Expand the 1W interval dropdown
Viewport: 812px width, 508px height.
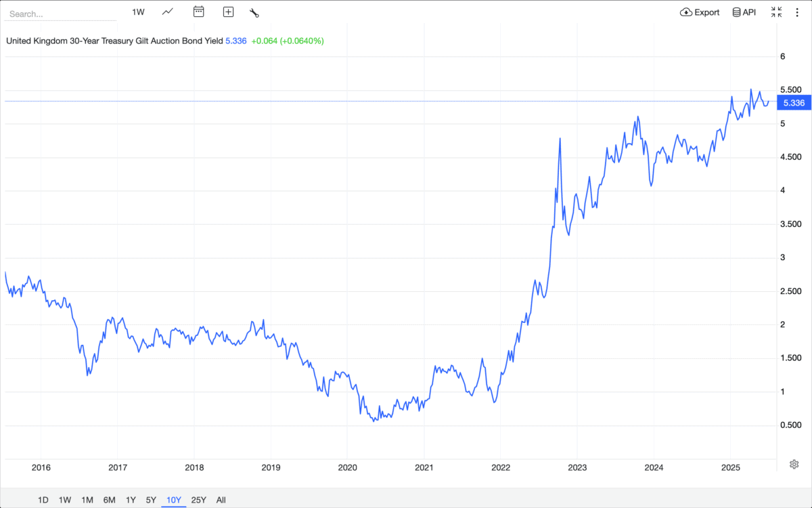click(138, 12)
